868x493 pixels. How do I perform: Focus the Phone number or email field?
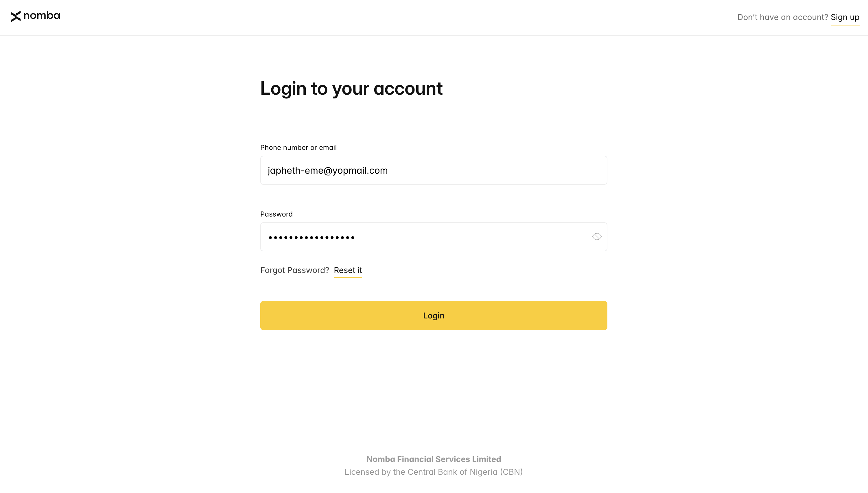[x=434, y=170]
